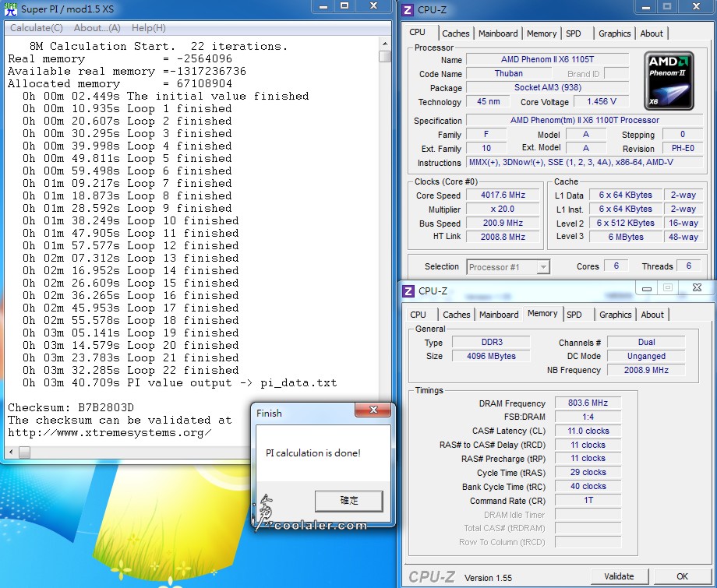Click the 'Checksum: B7B2803D' line in Super PI
717x588 pixels.
pos(71,407)
